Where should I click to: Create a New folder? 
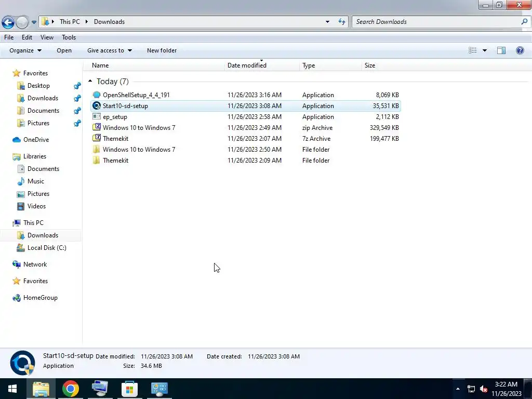click(162, 50)
